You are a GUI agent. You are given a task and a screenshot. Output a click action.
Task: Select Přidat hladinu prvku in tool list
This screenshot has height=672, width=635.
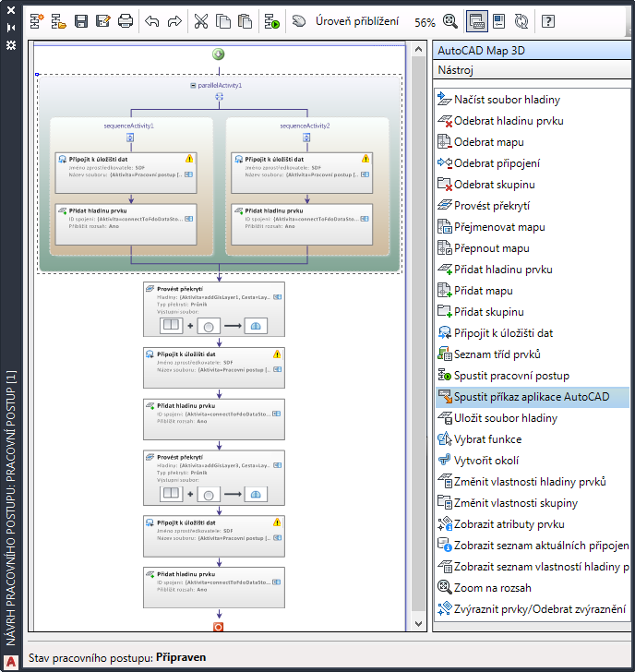click(x=533, y=270)
